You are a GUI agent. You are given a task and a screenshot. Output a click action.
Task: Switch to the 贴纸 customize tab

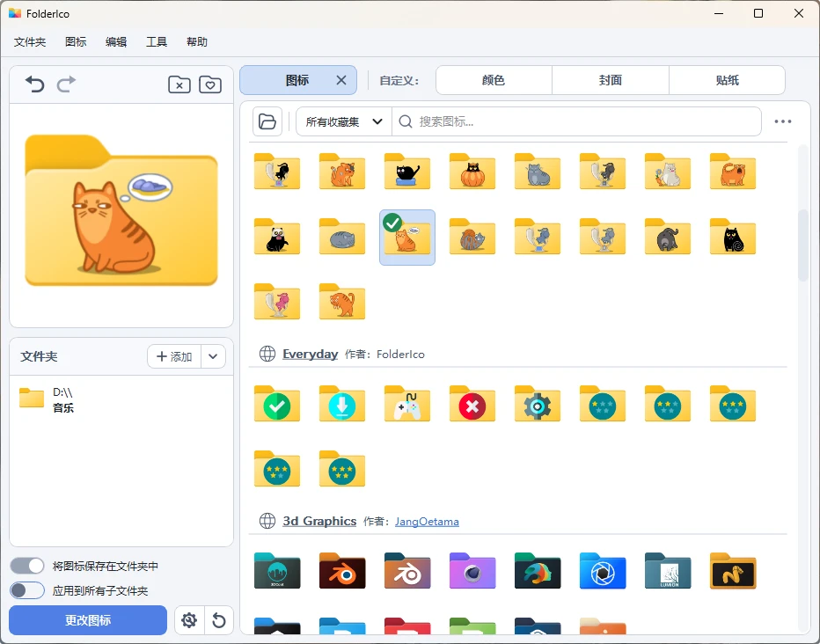point(728,81)
